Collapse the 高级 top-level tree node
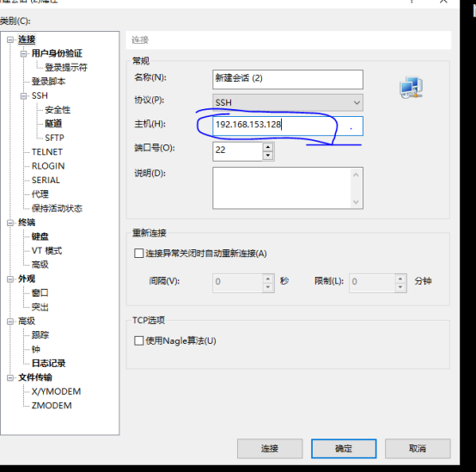 (x=10, y=321)
